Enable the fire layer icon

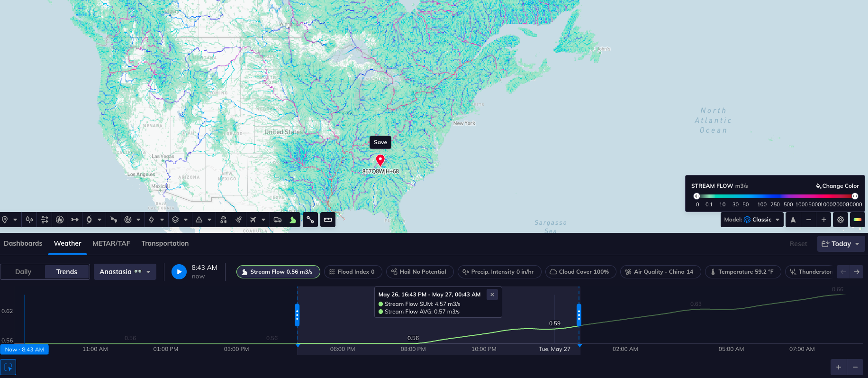(x=60, y=220)
